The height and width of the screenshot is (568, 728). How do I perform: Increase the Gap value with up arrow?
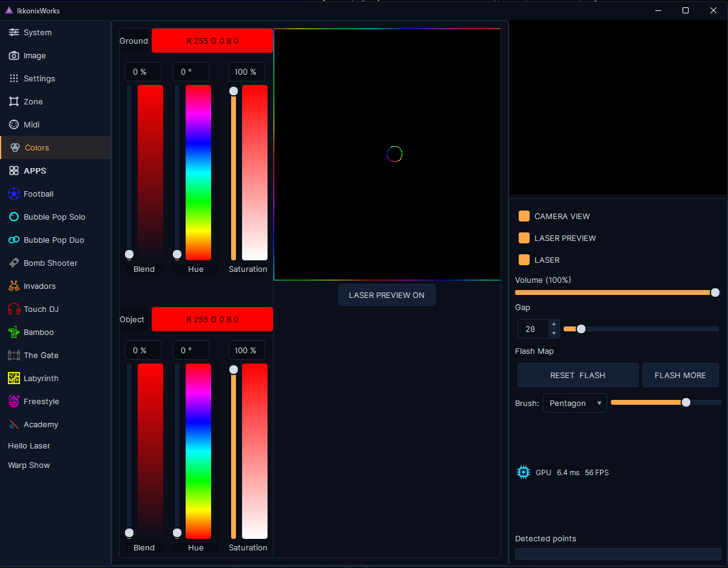tap(553, 325)
